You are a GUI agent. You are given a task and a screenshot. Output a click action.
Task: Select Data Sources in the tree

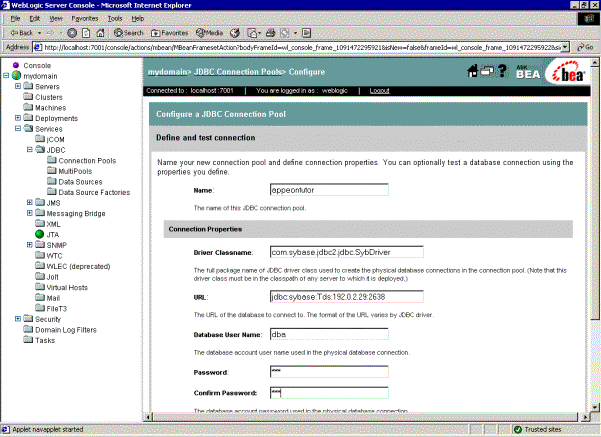[80, 181]
